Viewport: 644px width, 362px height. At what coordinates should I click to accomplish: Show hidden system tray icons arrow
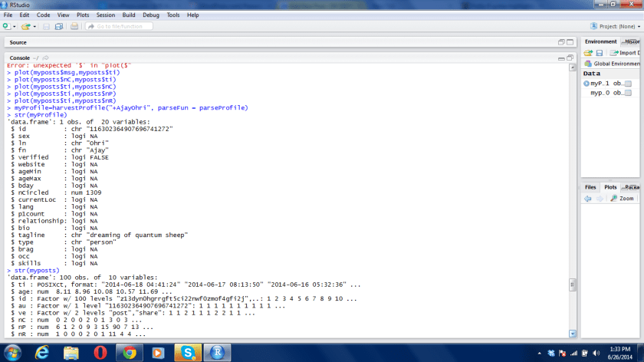(539, 354)
